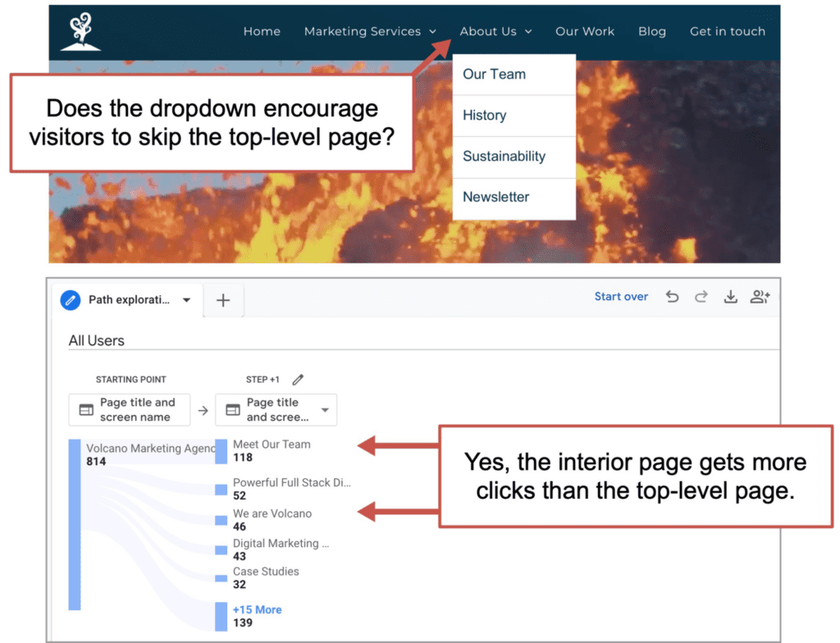Click the Start over link
This screenshot has width=840, height=643.
(621, 296)
